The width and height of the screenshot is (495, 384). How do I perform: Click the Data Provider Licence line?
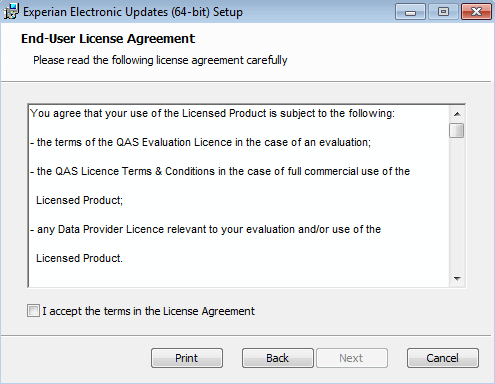(x=205, y=229)
